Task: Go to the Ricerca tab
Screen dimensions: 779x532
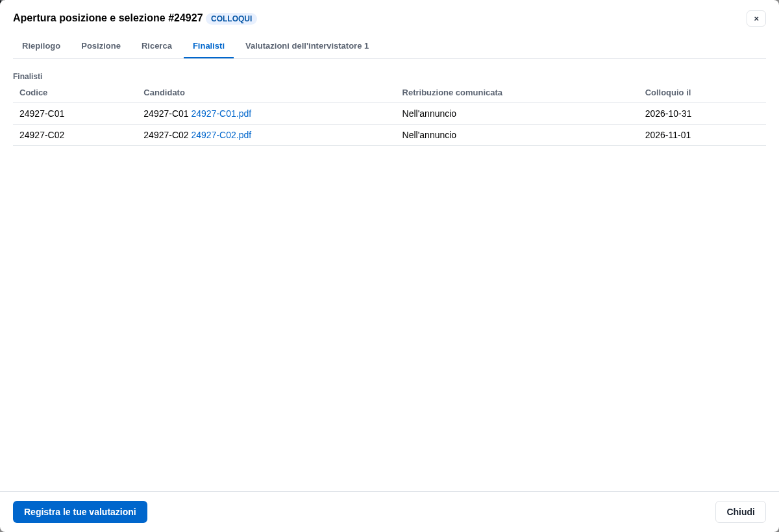Action: pos(156,46)
